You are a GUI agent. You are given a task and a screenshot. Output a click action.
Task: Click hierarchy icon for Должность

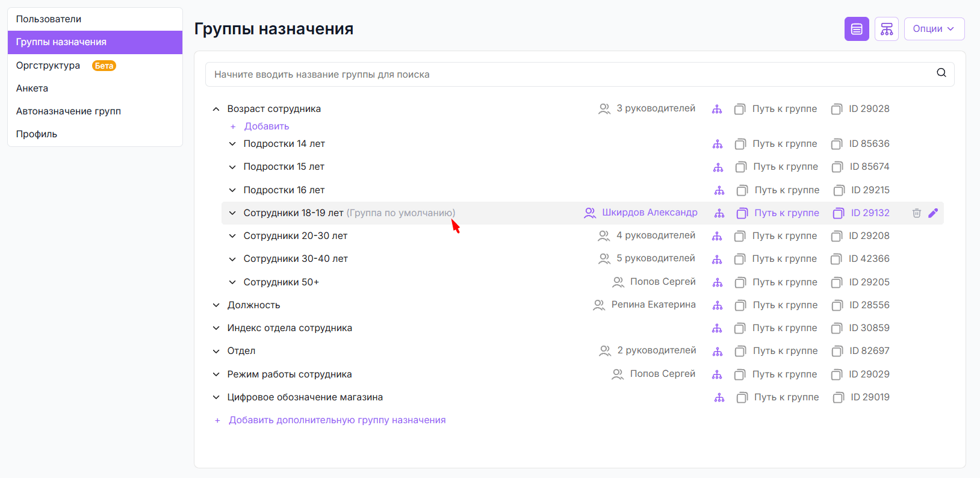pyautogui.click(x=718, y=306)
